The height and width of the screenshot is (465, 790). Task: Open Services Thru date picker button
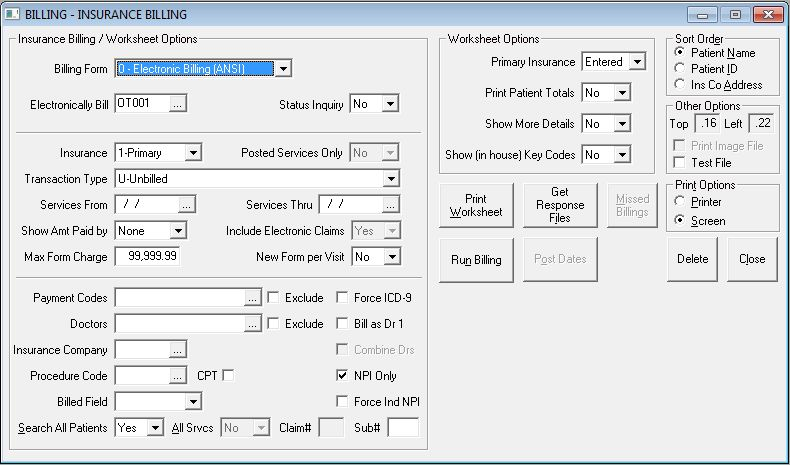pos(390,205)
